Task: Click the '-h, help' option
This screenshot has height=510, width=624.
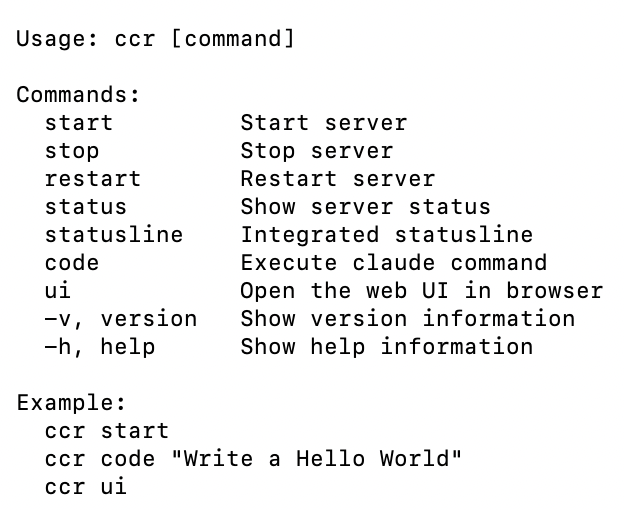Action: (100, 347)
